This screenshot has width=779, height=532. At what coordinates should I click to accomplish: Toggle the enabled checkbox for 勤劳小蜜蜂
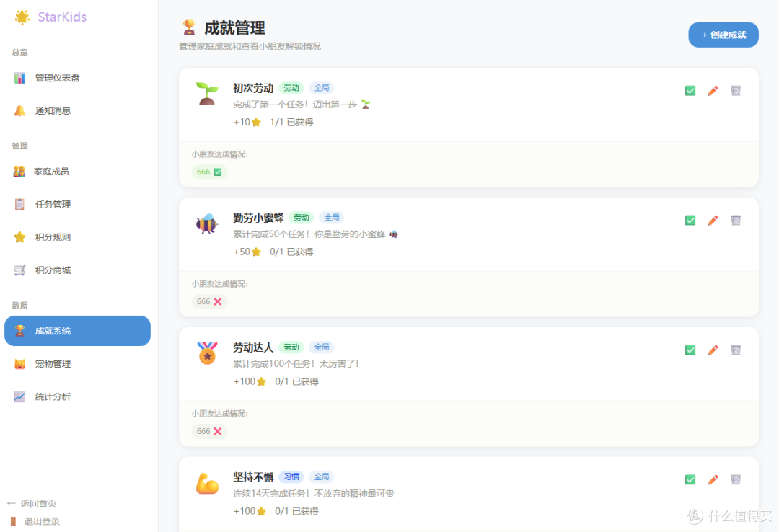[x=690, y=220]
